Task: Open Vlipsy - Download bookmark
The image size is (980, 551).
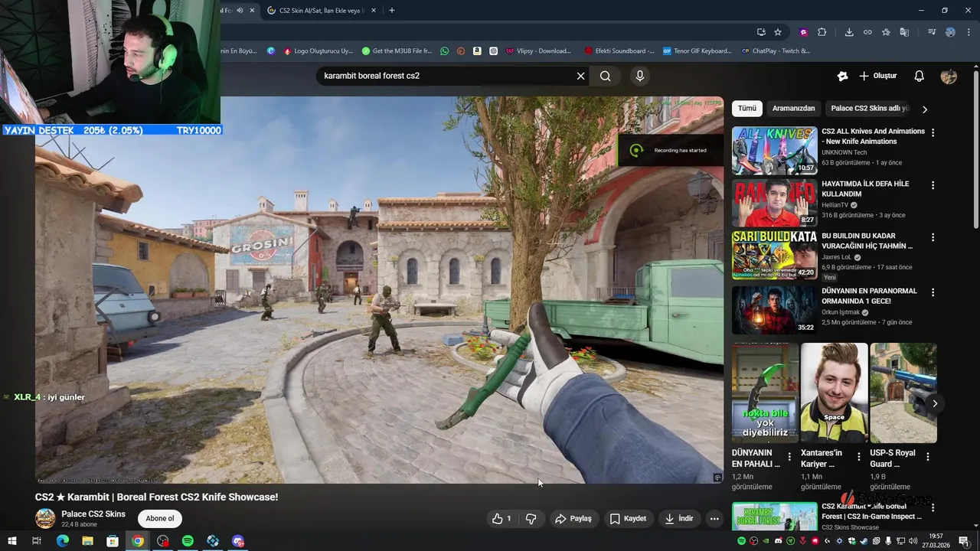Action: [539, 51]
